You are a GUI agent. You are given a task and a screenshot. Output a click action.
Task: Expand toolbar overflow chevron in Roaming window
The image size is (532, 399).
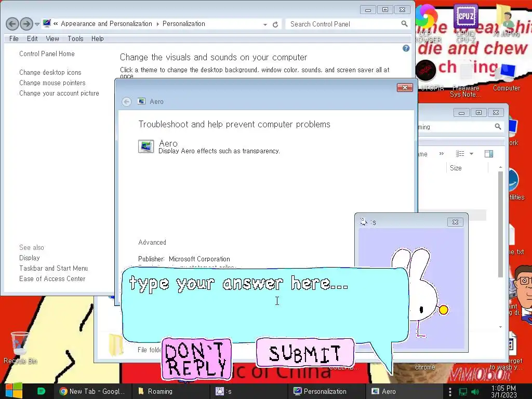pyautogui.click(x=442, y=154)
